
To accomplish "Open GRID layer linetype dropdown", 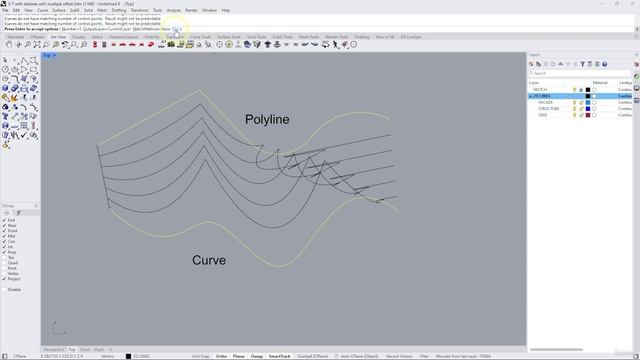I will [x=625, y=115].
